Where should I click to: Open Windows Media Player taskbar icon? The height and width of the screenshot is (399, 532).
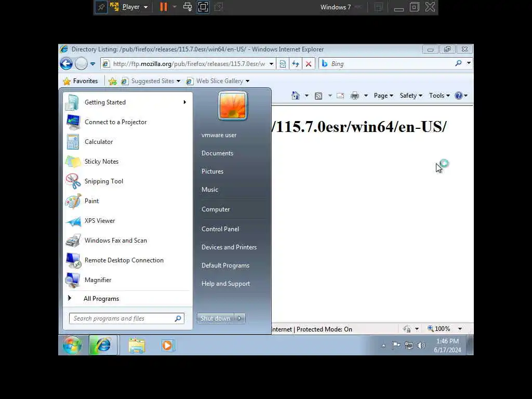click(167, 345)
